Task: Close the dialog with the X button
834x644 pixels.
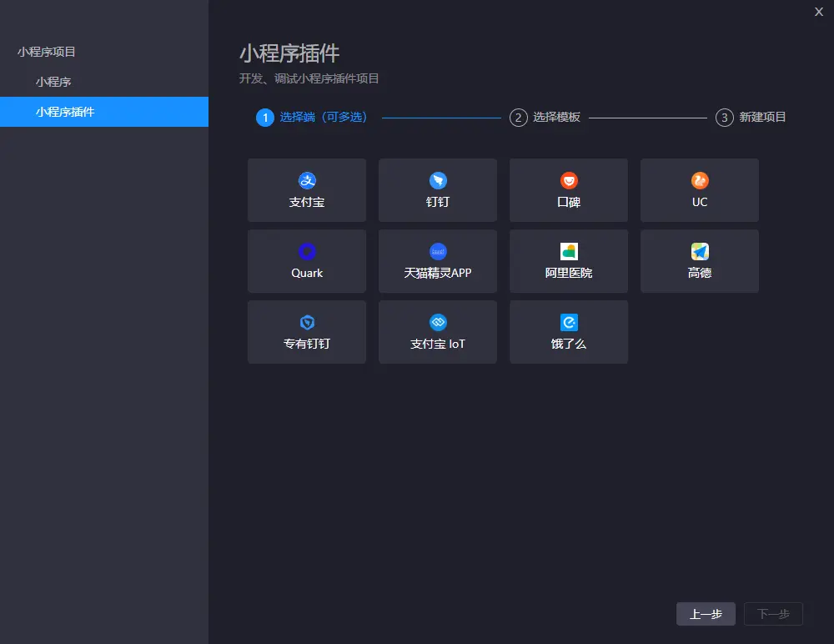Action: tap(819, 12)
